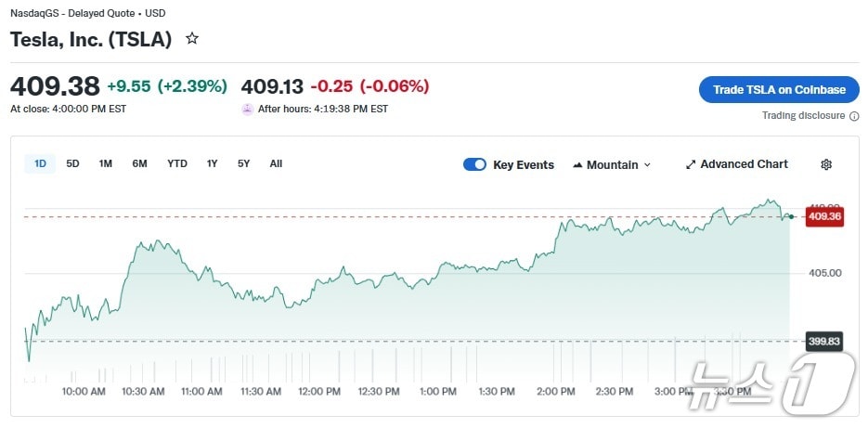Click the Trading disclosure info icon

click(x=852, y=116)
